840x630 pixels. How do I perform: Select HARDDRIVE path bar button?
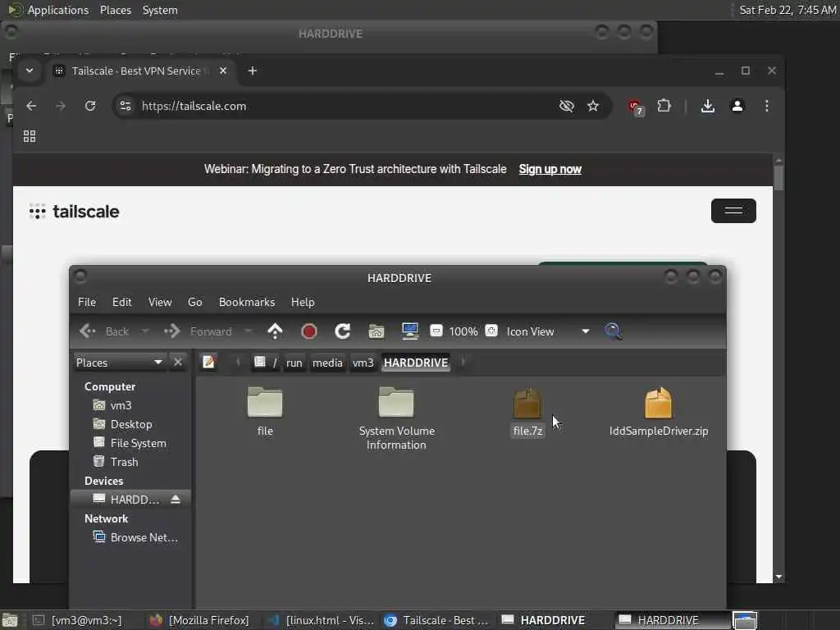click(416, 363)
